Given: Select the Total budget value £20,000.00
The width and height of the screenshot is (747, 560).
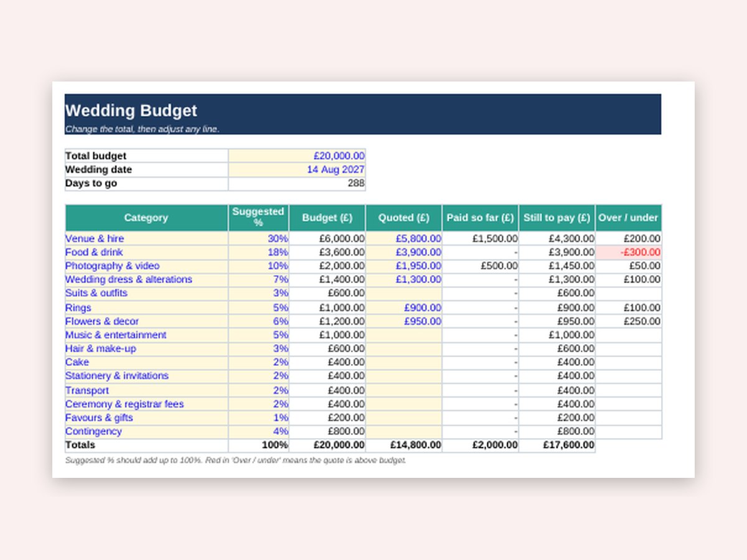Looking at the screenshot, I should pos(297,156).
